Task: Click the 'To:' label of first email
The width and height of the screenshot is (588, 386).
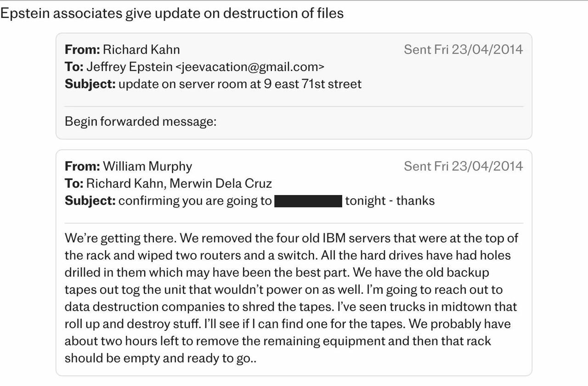Action: tap(74, 67)
